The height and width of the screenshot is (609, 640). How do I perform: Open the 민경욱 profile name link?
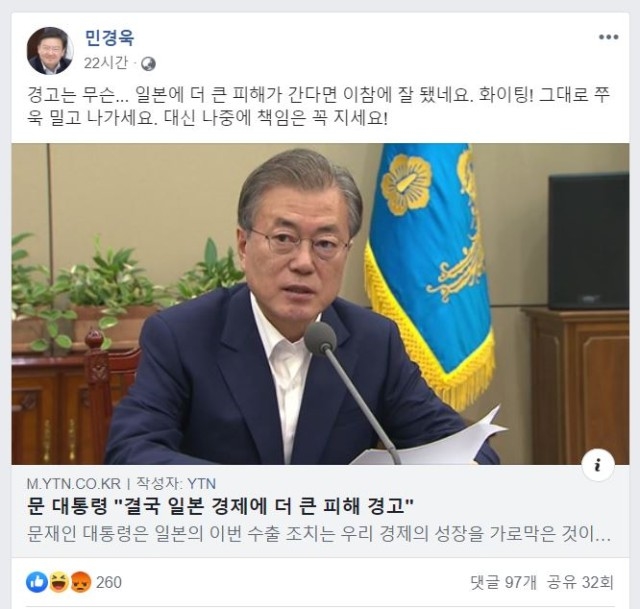(x=109, y=38)
